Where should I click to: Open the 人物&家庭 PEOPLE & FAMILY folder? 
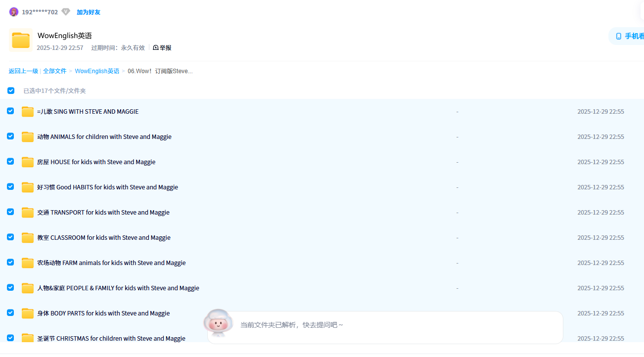coord(118,288)
